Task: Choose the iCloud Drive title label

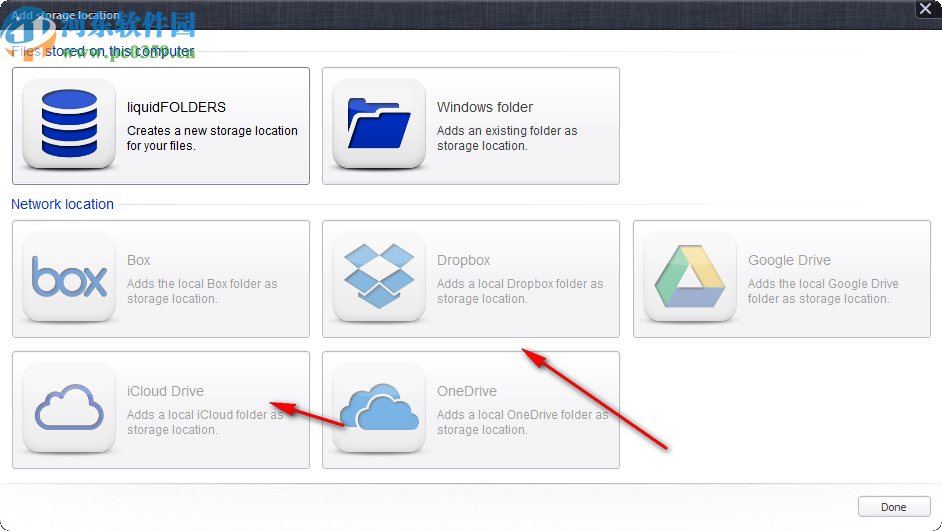Action: coord(165,391)
